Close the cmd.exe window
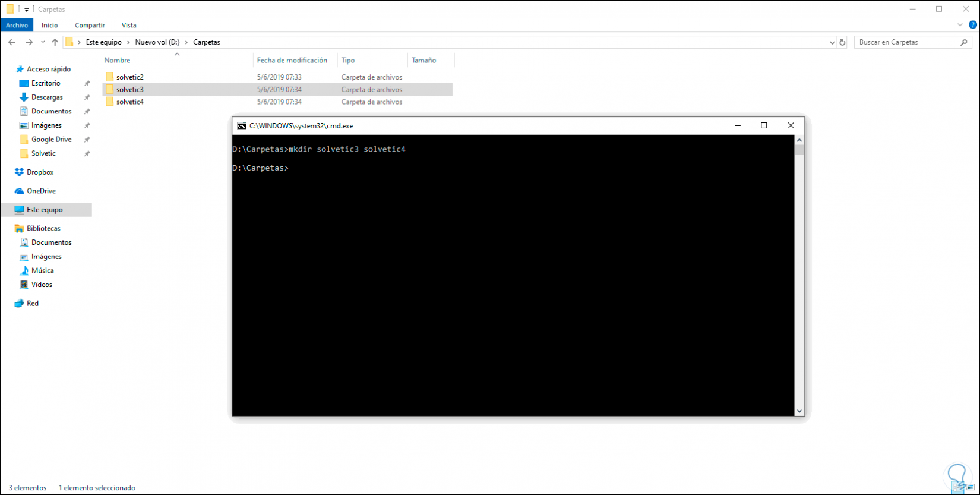This screenshot has width=980, height=495. pos(791,125)
